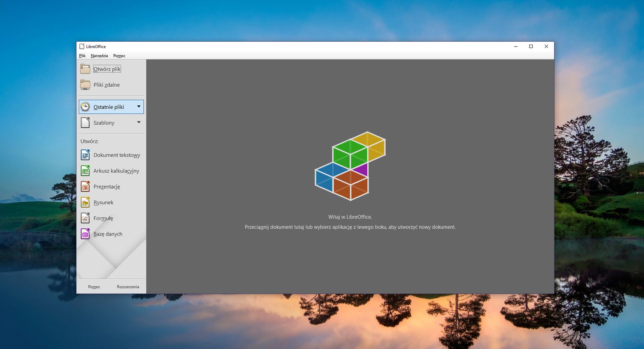Click the Przeciągnij dokument tutaj instruction text
Screen dimensions: 644x349
coord(350,227)
